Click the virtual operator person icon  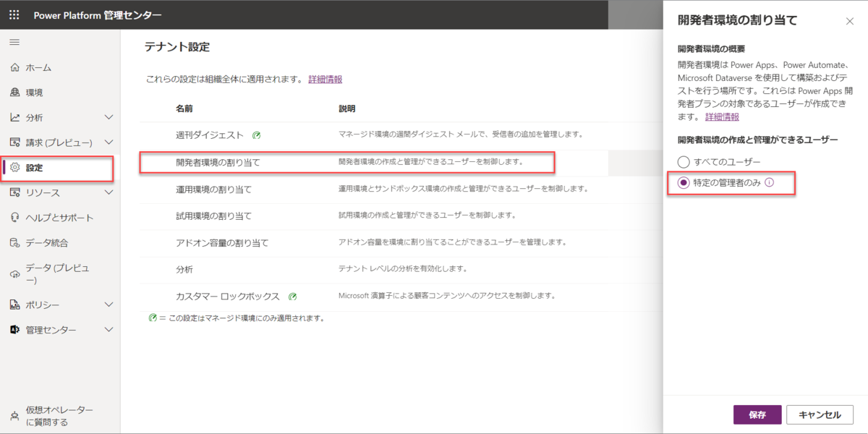point(14,416)
